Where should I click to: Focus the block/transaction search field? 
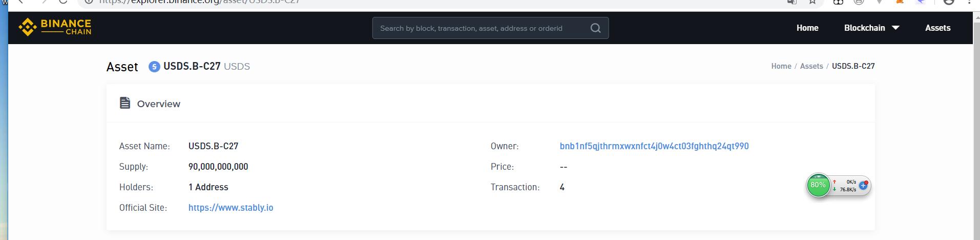click(479, 28)
